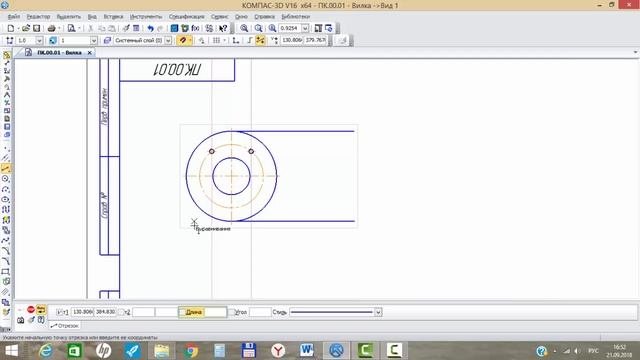This screenshot has height=360, width=640.
Task: Open Geometry panel icon at sidebar top
Action: tap(6, 55)
